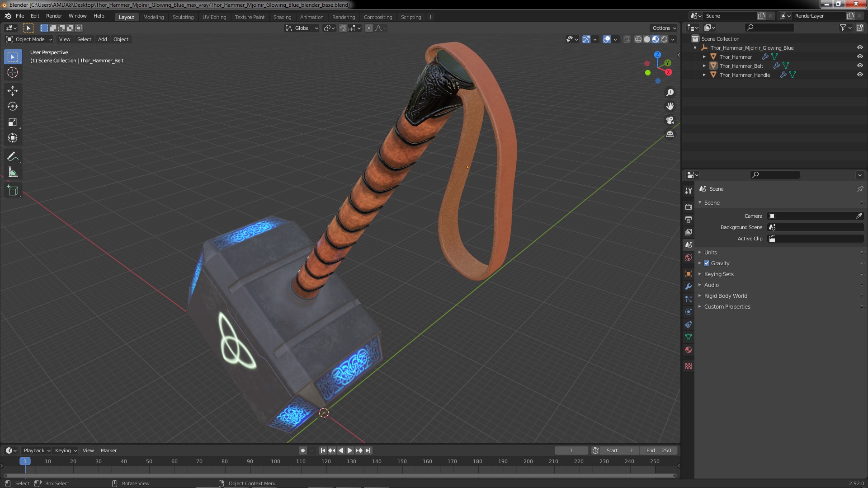This screenshot has width=868, height=488.
Task: Select the Measure tool
Action: coord(13,173)
